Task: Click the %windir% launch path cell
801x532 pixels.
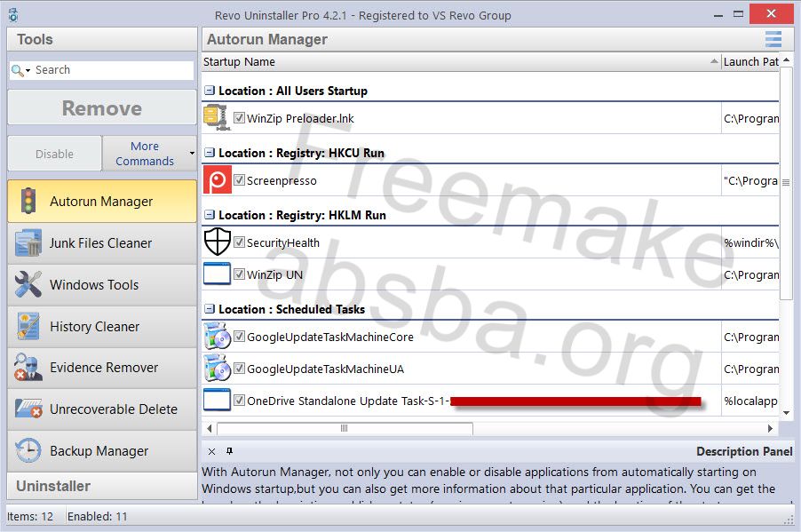Action: coord(749,242)
